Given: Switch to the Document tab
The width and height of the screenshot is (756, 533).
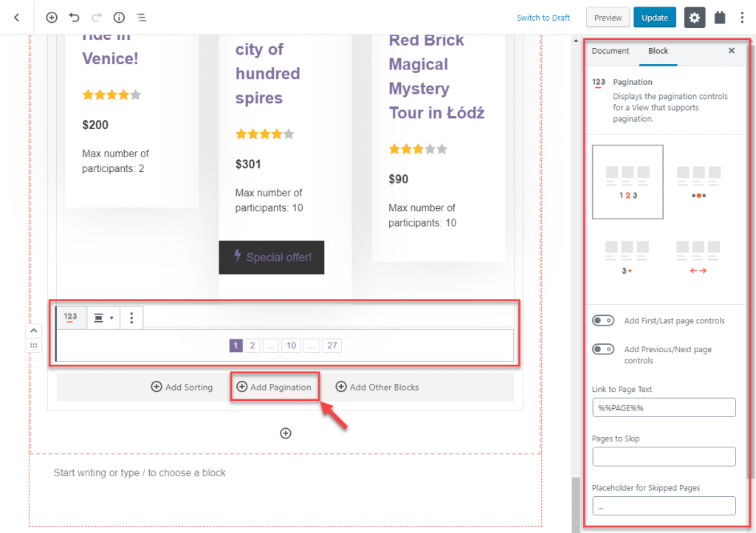Looking at the screenshot, I should pos(611,51).
